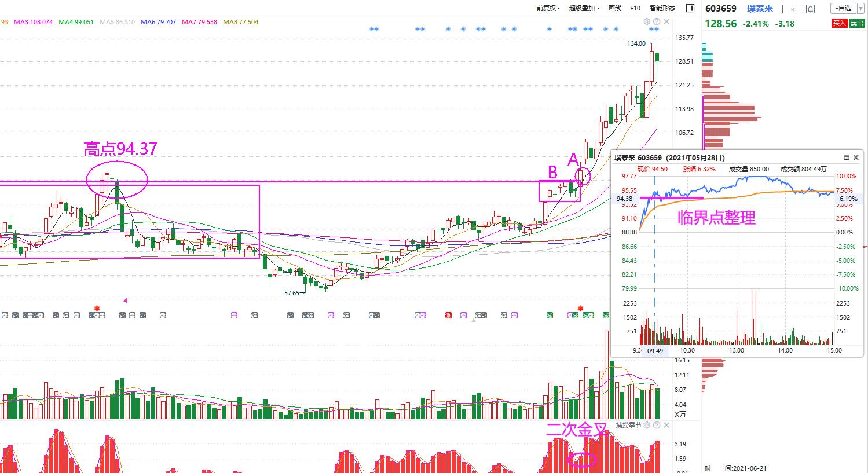Open the 画线 drawing tools
This screenshot has width=868, height=473.
pos(615,8)
